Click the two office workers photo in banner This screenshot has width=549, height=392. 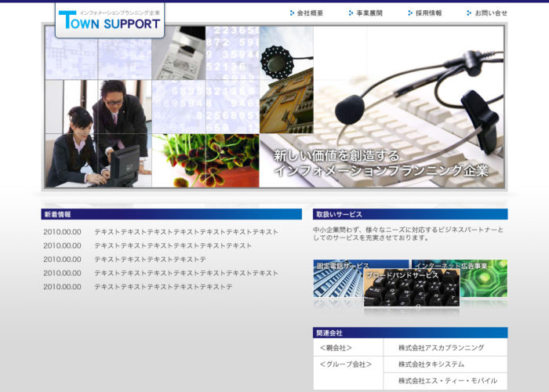(x=97, y=133)
